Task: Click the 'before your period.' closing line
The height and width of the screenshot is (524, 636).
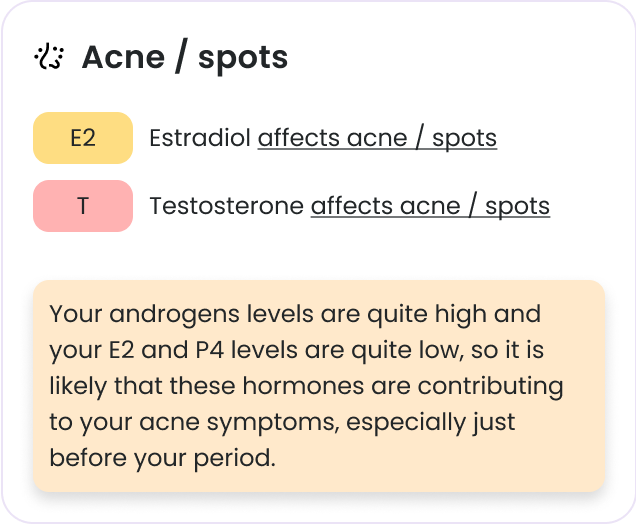Action: (x=162, y=458)
